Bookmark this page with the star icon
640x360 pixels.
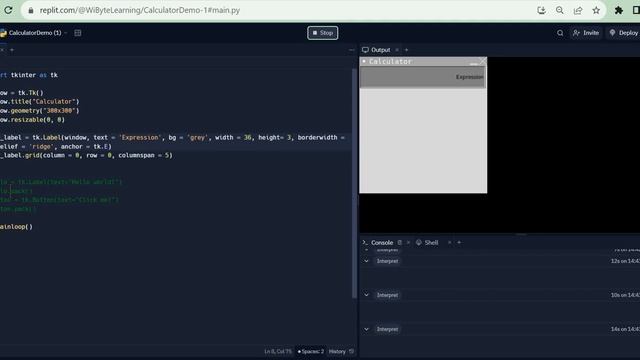pos(596,10)
